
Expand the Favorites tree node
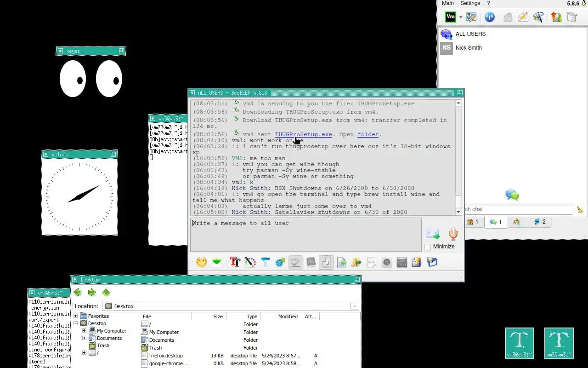[x=75, y=316]
